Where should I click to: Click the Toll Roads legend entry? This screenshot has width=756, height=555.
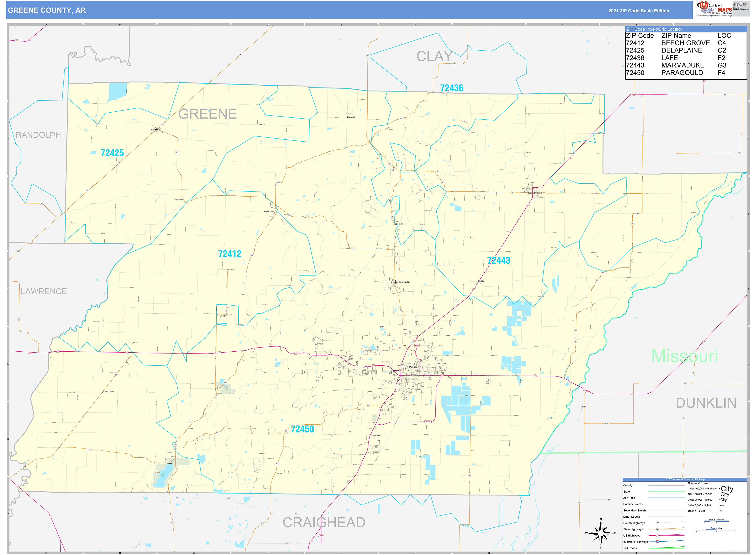(x=630, y=548)
